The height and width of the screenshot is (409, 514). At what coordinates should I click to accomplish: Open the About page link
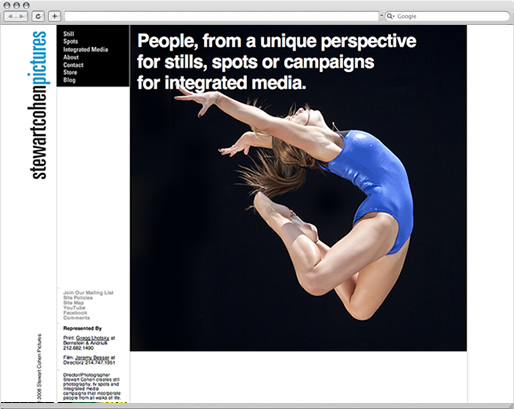pyautogui.click(x=71, y=57)
